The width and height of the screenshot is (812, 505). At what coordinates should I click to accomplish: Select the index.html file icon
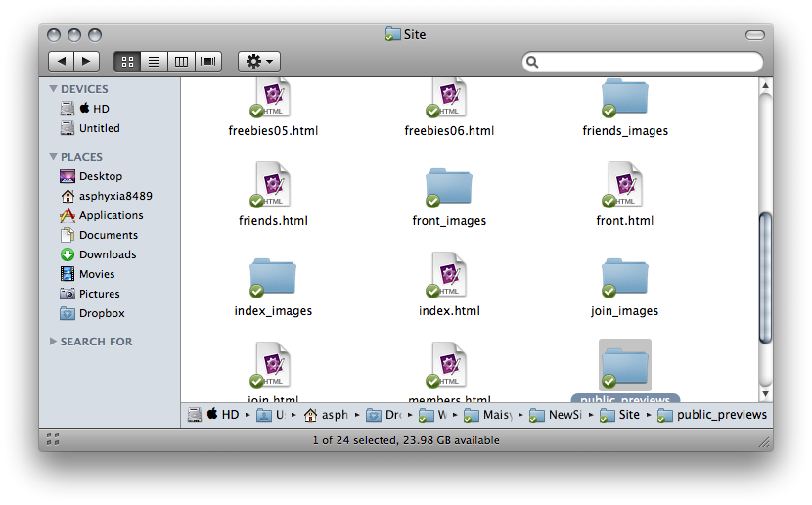pyautogui.click(x=448, y=275)
